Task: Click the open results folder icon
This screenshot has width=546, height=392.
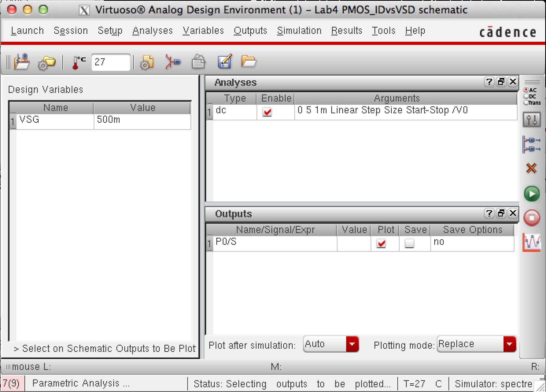Action: [x=249, y=61]
